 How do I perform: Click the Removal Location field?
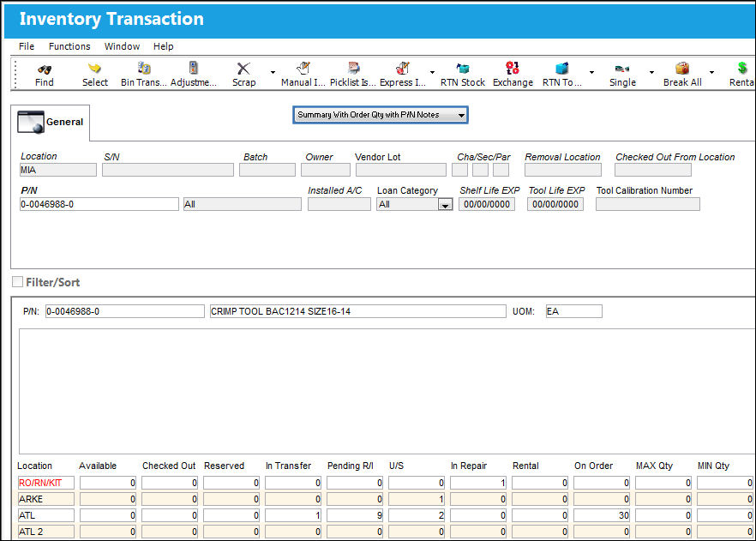pos(562,170)
